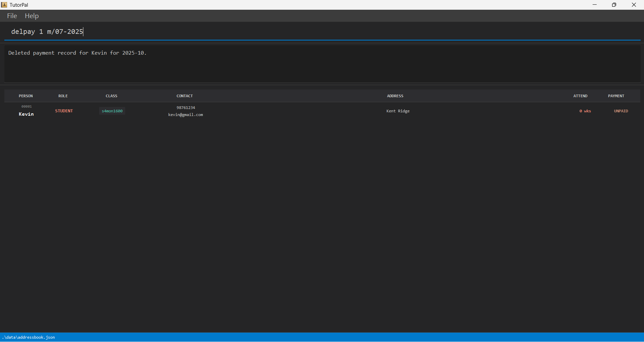Click the command input field
The width and height of the screenshot is (644, 342).
[x=322, y=32]
